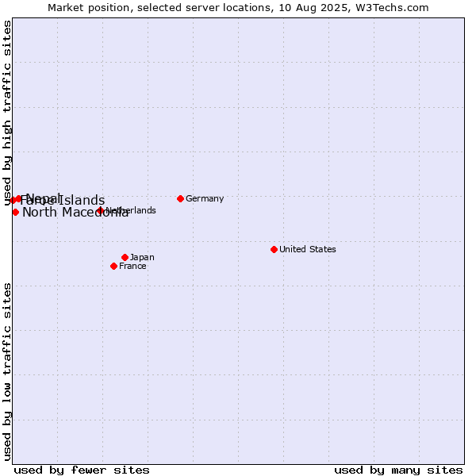Click the Faroe Islands label text
This screenshot has height=476, width=476.
(x=63, y=201)
